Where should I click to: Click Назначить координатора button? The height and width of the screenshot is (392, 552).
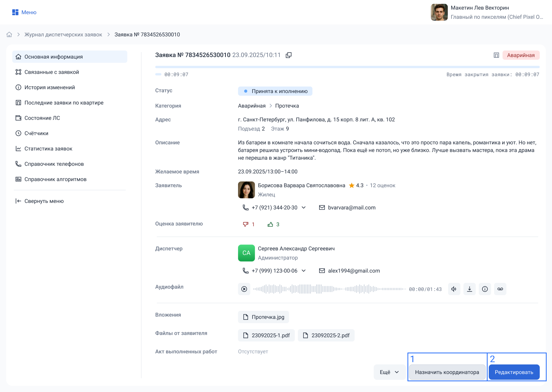tap(447, 372)
